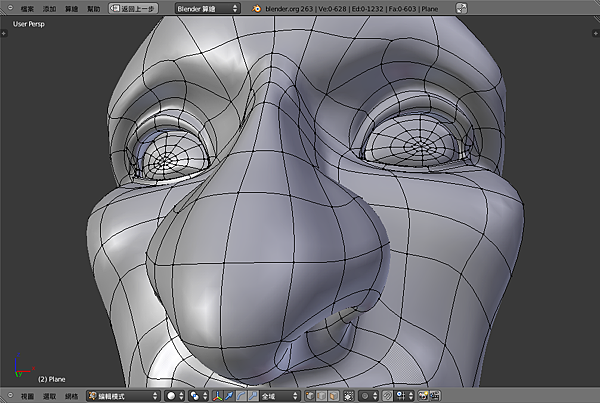Open the 全域 (Global) orientation dropdown
The height and width of the screenshot is (403, 600).
click(x=282, y=396)
